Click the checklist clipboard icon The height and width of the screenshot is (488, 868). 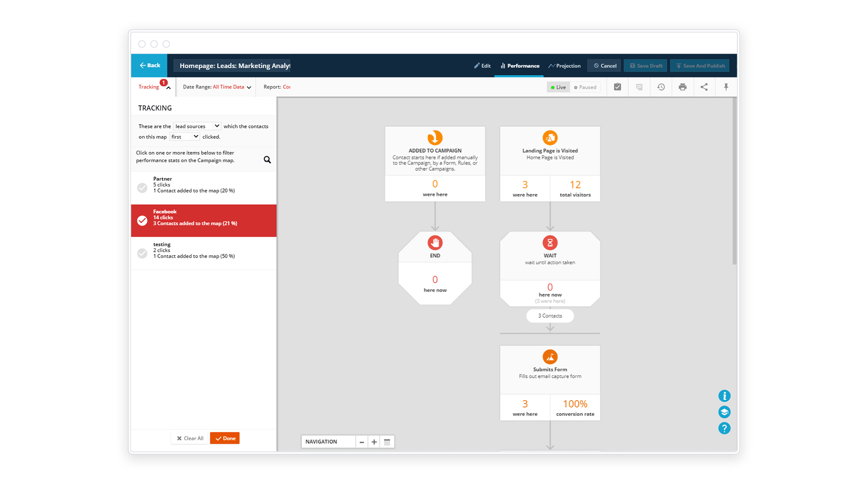(617, 87)
